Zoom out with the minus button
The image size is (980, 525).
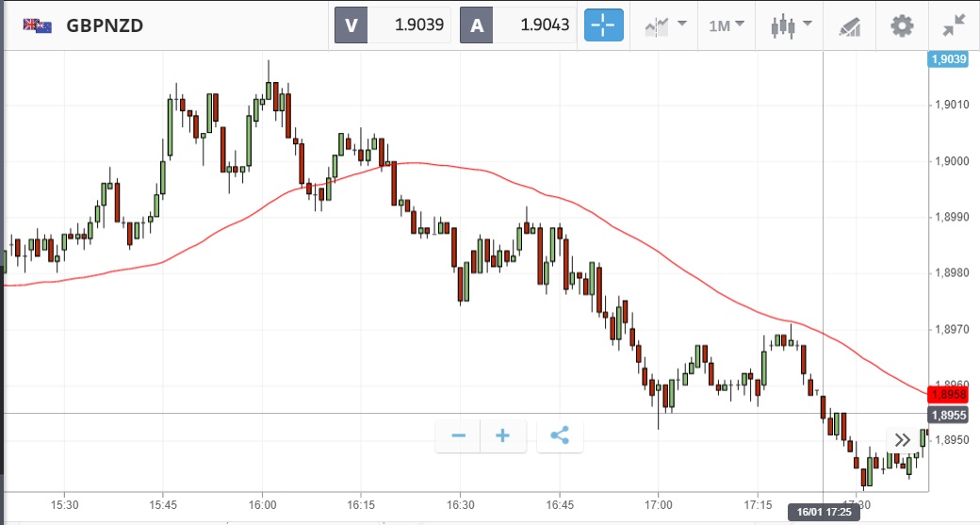pyautogui.click(x=459, y=435)
